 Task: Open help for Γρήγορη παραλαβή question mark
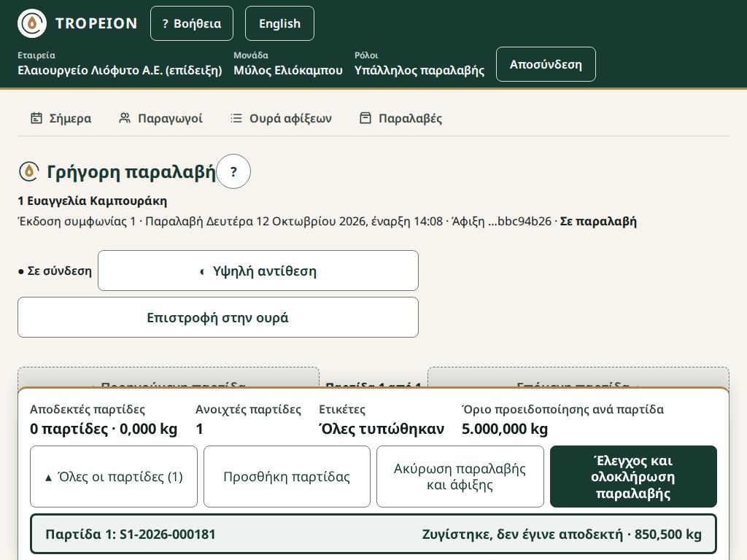pyautogui.click(x=233, y=171)
